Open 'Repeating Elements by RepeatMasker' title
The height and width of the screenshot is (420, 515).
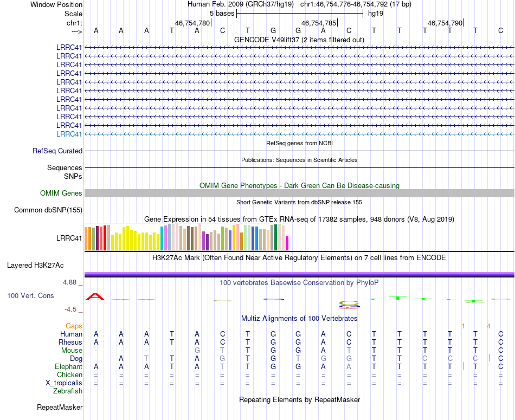click(299, 400)
